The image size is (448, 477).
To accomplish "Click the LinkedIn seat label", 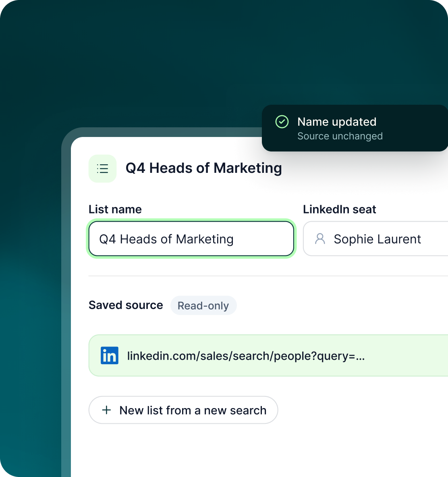I will (339, 209).
